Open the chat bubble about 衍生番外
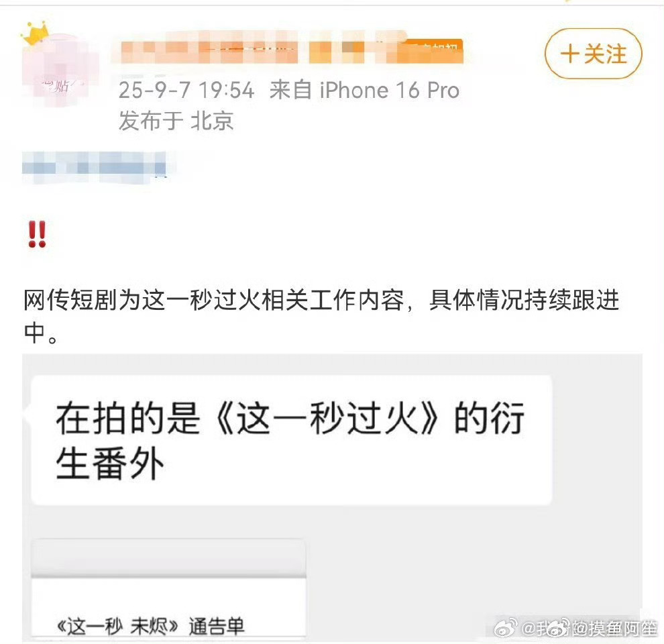Screen dimensions: 664x644 point(292,440)
